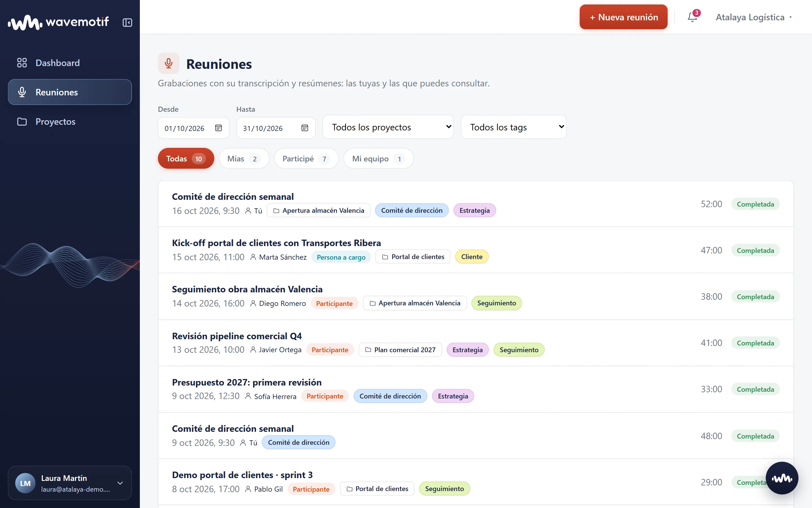Open the Atalaya Logística organization dropdown
This screenshot has width=812, height=508.
[754, 17]
